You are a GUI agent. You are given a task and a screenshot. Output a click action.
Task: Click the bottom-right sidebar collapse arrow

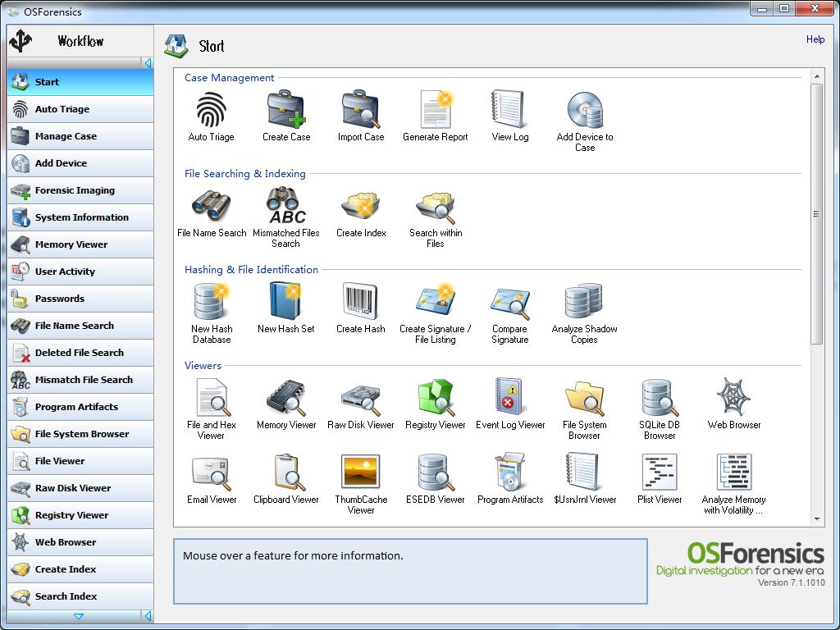click(x=148, y=616)
